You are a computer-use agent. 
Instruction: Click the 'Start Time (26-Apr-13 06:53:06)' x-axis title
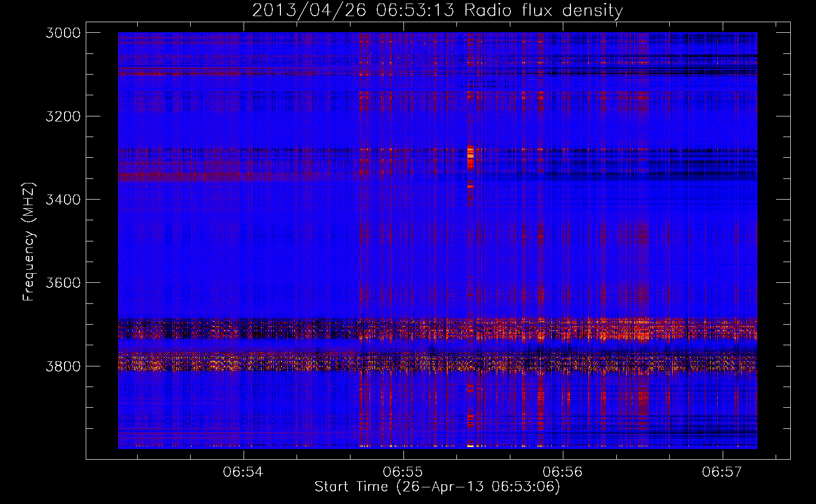click(437, 487)
